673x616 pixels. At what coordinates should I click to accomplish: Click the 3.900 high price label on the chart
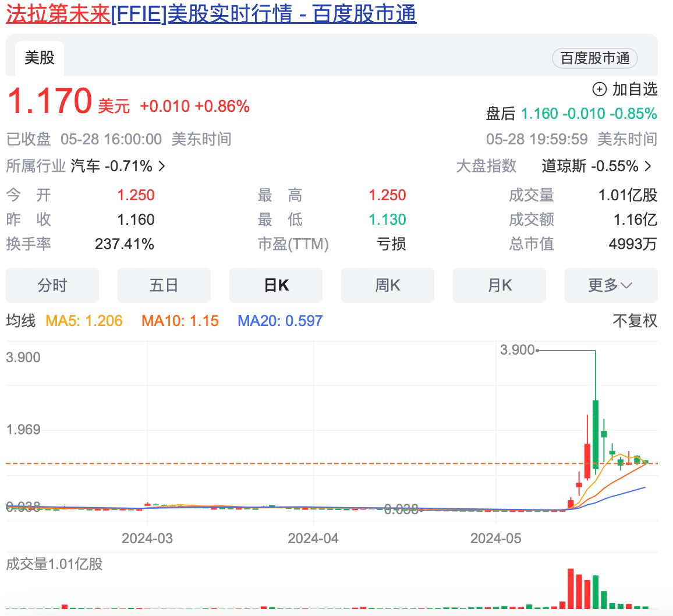click(x=517, y=350)
